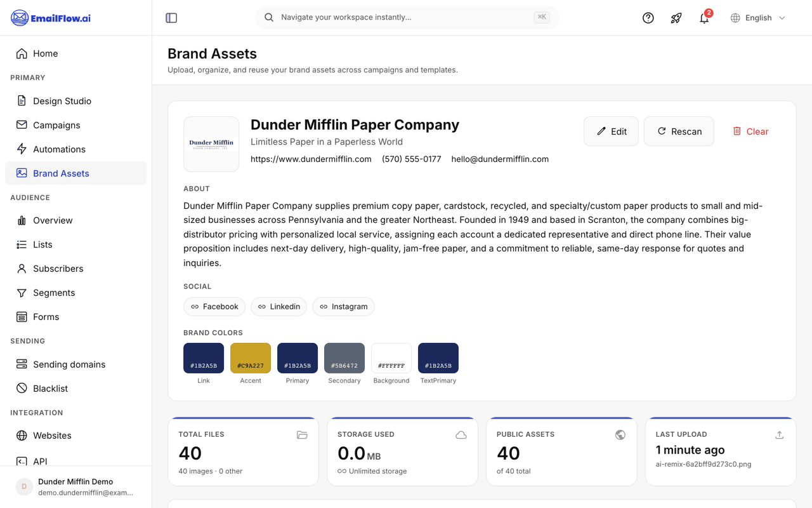Go to Websites under Integration
812x508 pixels.
[76, 436]
